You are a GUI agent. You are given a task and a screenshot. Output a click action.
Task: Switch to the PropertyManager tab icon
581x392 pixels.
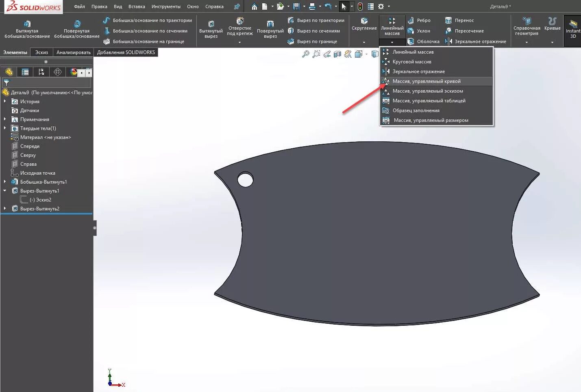(25, 72)
